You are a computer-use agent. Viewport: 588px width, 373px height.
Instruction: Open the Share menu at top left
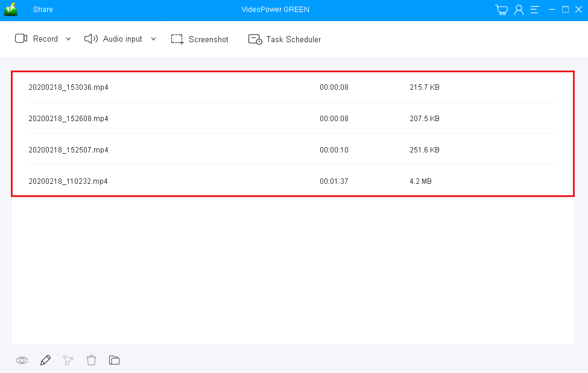pyautogui.click(x=42, y=9)
